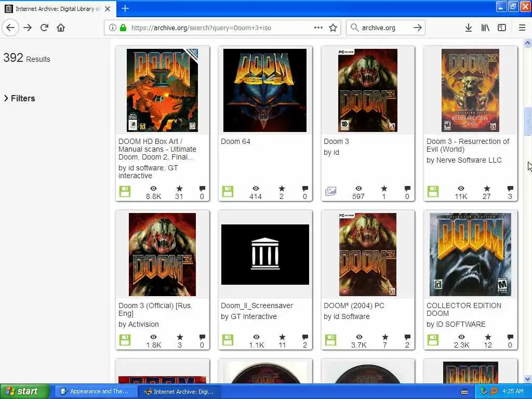The image size is (532, 399).
Task: Show site information icon in address bar
Action: (112, 28)
